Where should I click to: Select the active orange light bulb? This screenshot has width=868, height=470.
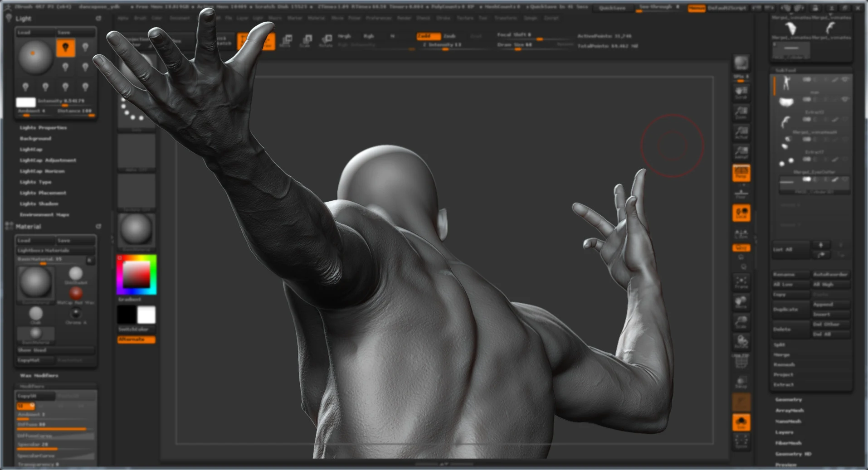(x=65, y=48)
